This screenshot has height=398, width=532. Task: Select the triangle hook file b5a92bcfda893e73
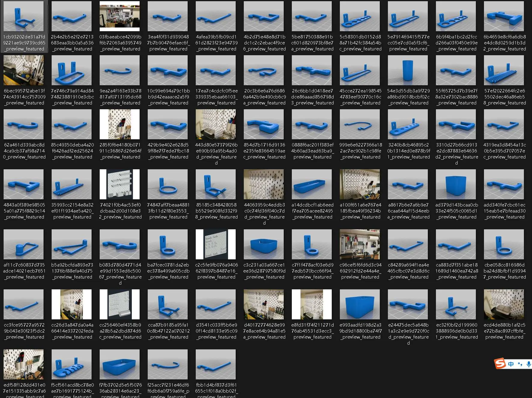(x=71, y=245)
